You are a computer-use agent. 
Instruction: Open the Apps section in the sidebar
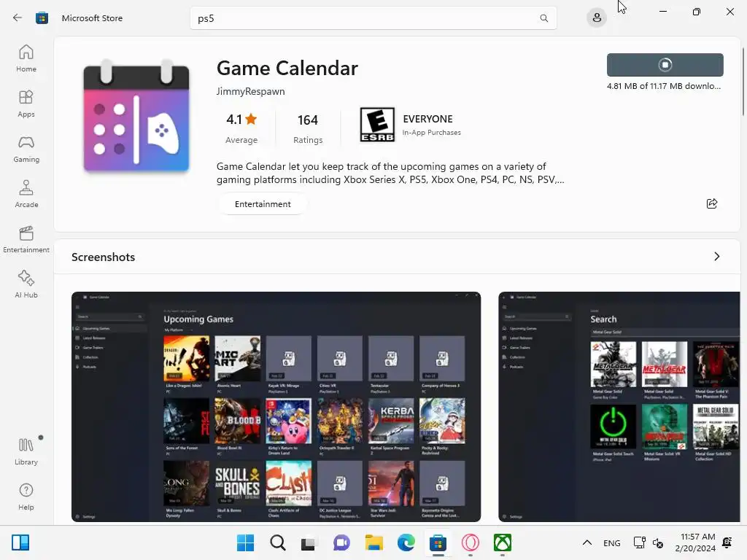(x=26, y=104)
